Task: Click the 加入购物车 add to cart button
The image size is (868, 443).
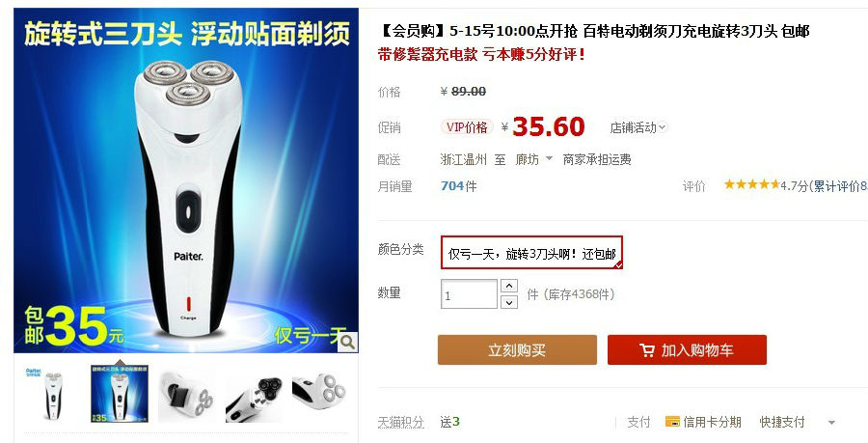Action: (x=687, y=350)
